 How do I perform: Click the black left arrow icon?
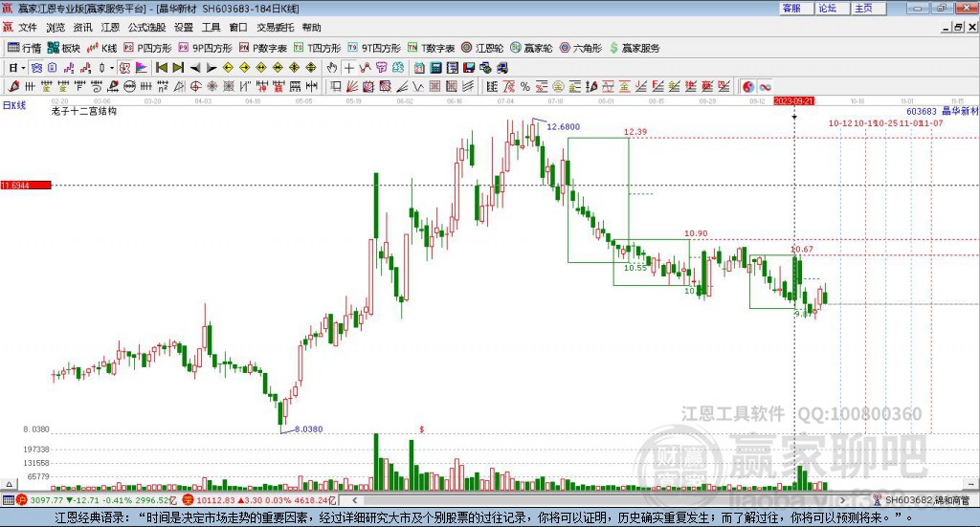tap(195, 68)
